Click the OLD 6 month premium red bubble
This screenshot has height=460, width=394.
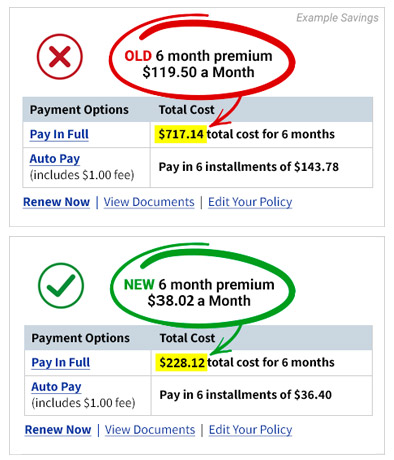(x=202, y=58)
